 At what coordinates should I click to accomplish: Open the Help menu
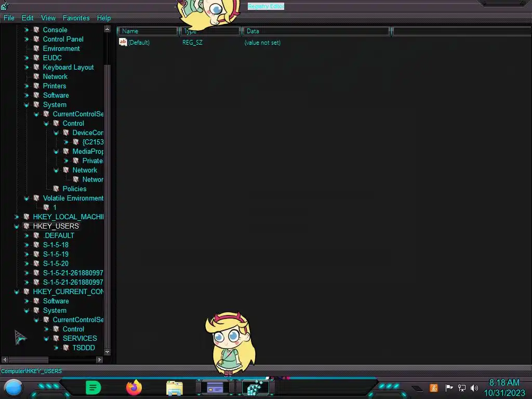click(104, 18)
